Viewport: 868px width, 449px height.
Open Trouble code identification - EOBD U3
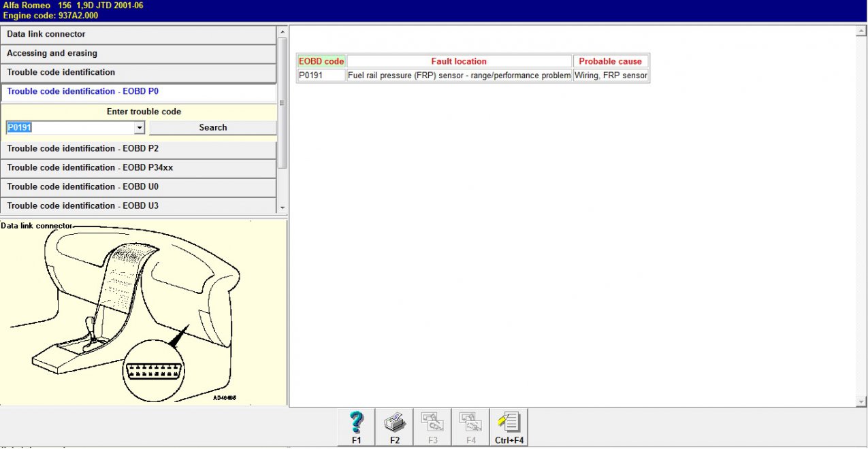point(138,205)
